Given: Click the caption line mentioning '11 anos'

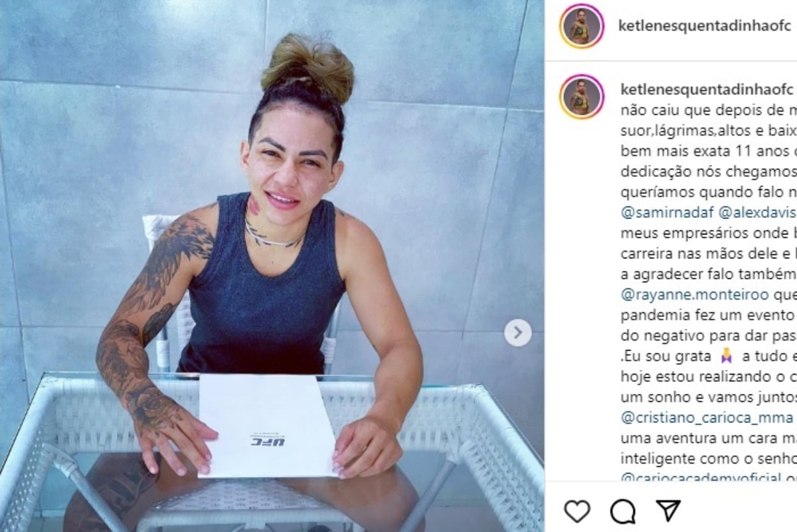Looking at the screenshot, I should click(x=708, y=151).
